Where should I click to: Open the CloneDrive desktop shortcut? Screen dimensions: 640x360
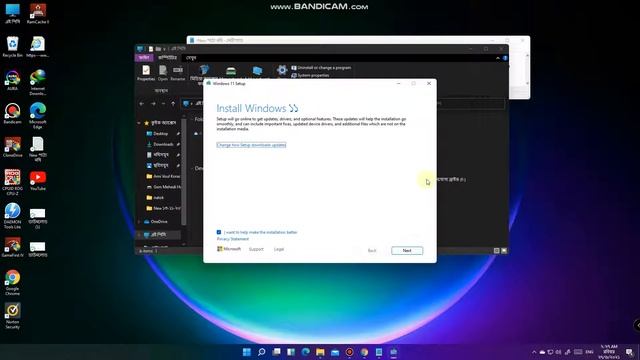pyautogui.click(x=12, y=147)
